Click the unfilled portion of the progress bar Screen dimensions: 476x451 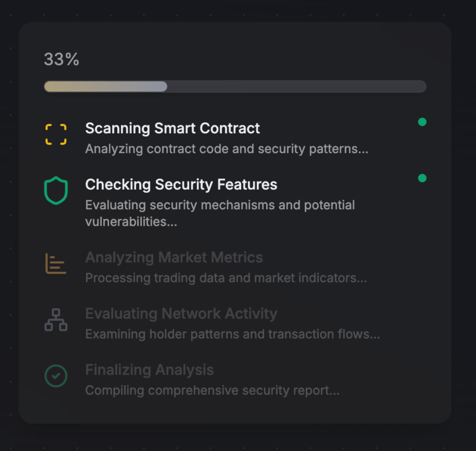[x=297, y=87]
